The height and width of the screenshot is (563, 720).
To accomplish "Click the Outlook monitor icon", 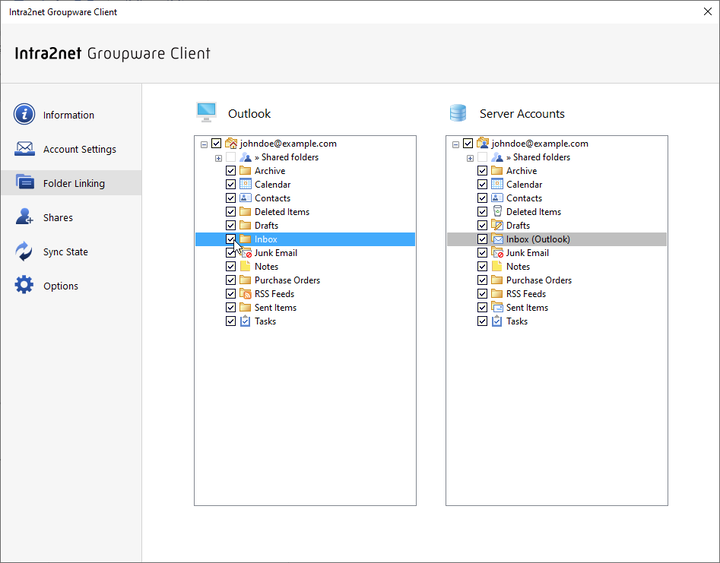I will [206, 113].
